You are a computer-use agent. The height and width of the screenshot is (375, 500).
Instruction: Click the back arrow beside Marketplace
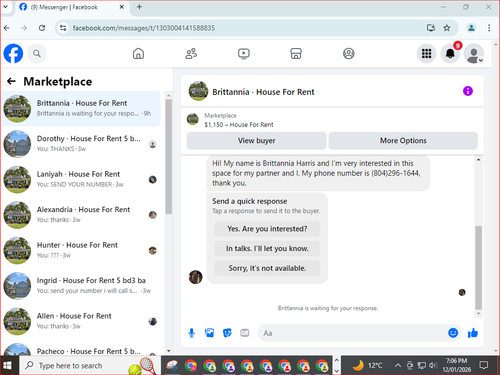click(11, 81)
